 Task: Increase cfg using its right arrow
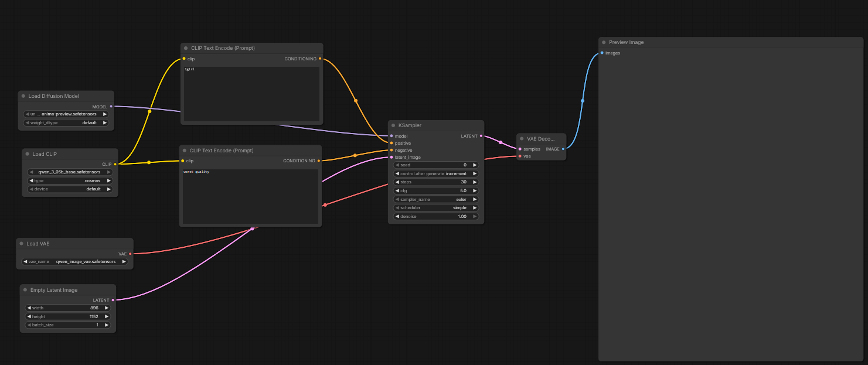[x=475, y=191]
